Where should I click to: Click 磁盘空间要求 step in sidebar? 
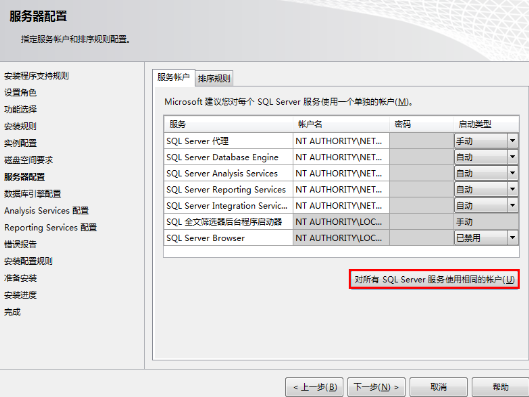(x=28, y=160)
